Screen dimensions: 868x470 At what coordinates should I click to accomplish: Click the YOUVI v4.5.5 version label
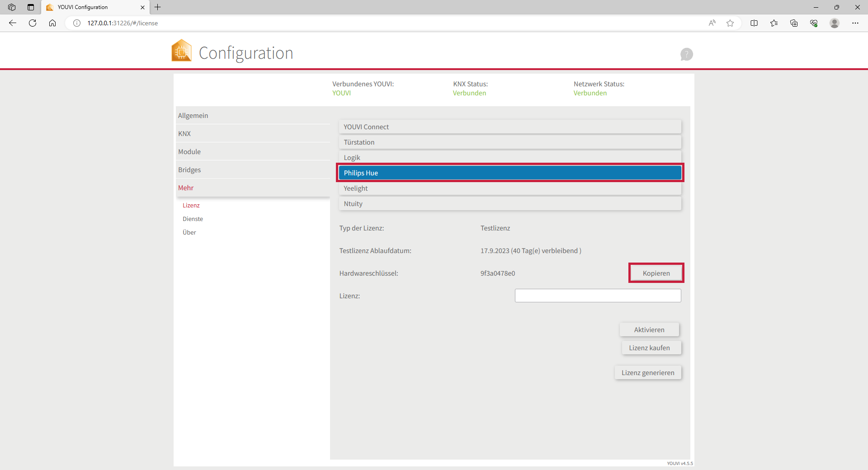point(679,463)
